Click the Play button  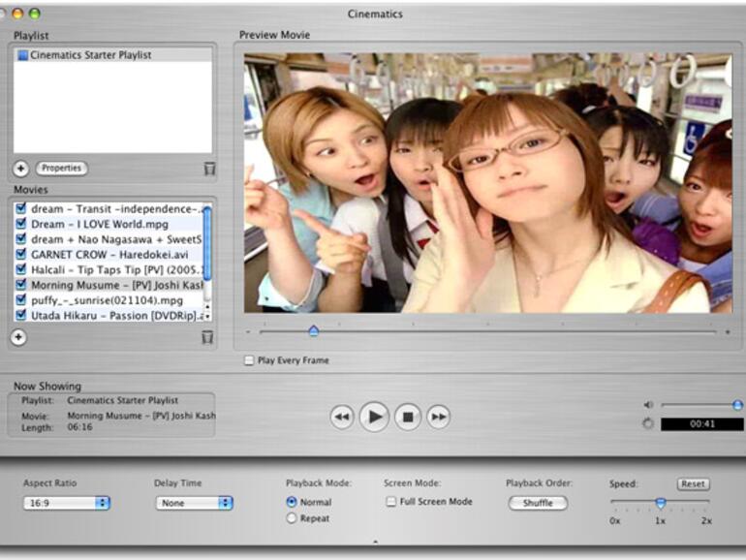tap(374, 417)
